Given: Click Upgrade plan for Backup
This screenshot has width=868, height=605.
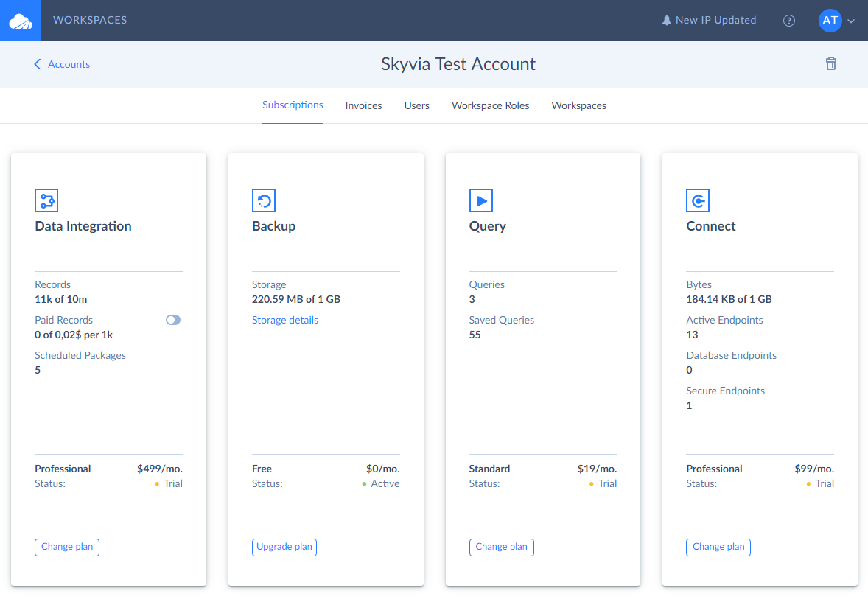Looking at the screenshot, I should pyautogui.click(x=284, y=547).
